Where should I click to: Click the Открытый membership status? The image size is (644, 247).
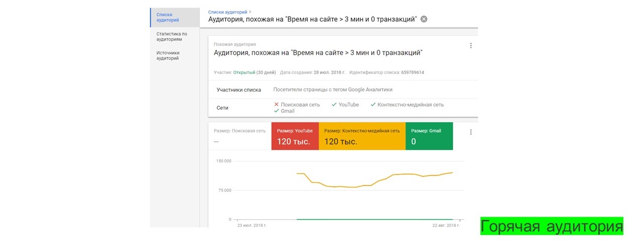point(244,72)
